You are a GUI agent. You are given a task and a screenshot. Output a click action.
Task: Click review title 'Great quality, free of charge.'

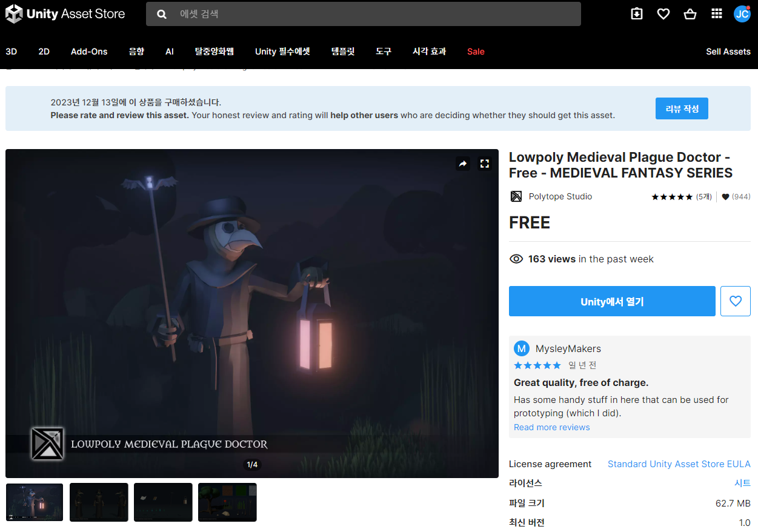click(x=581, y=382)
